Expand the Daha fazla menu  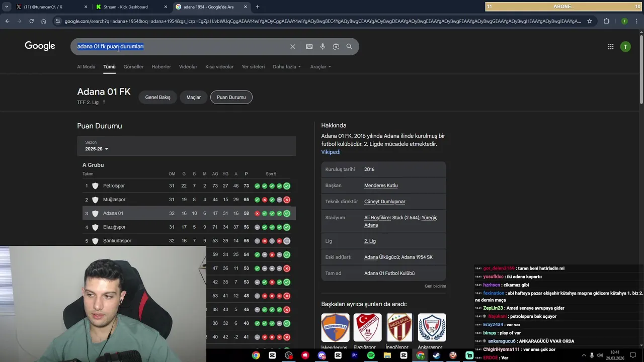[287, 66]
